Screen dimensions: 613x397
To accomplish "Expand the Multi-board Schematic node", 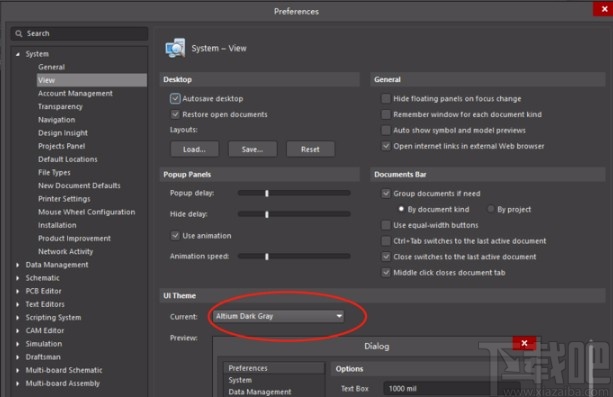I will 18,370.
